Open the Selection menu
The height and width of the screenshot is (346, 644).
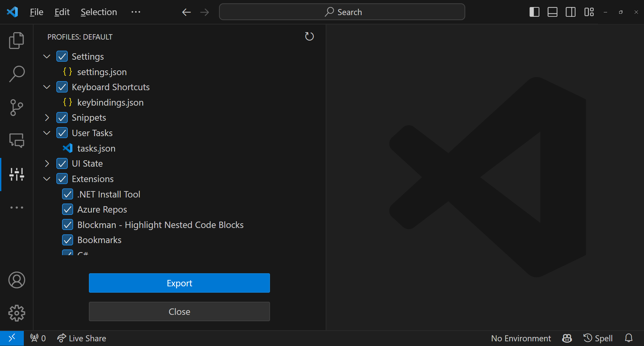(99, 12)
